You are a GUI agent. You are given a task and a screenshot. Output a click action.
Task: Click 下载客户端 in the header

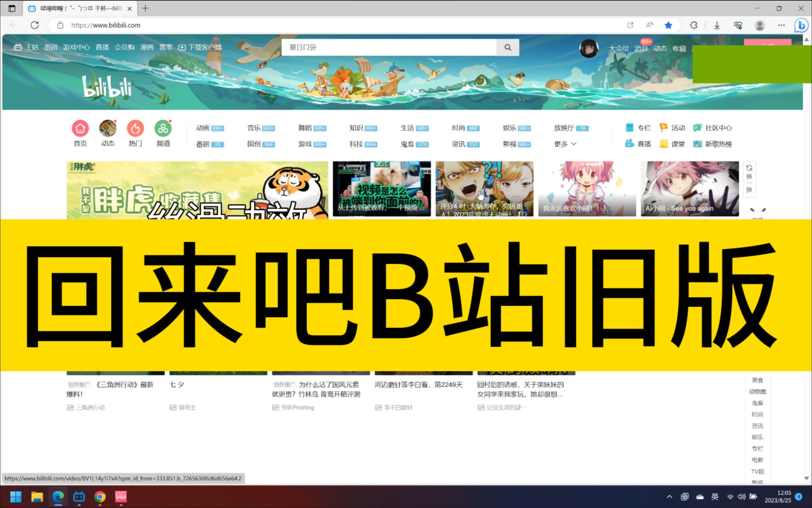point(200,47)
